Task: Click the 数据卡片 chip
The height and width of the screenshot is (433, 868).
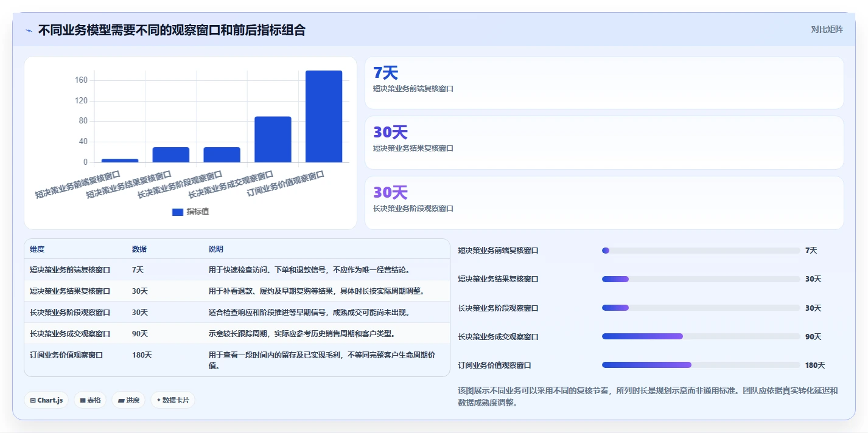Action: click(173, 400)
